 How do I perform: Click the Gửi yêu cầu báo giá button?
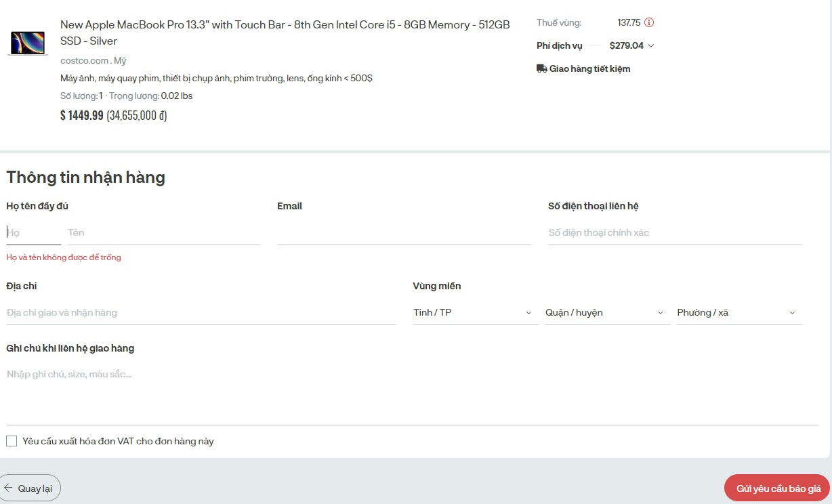click(x=778, y=488)
